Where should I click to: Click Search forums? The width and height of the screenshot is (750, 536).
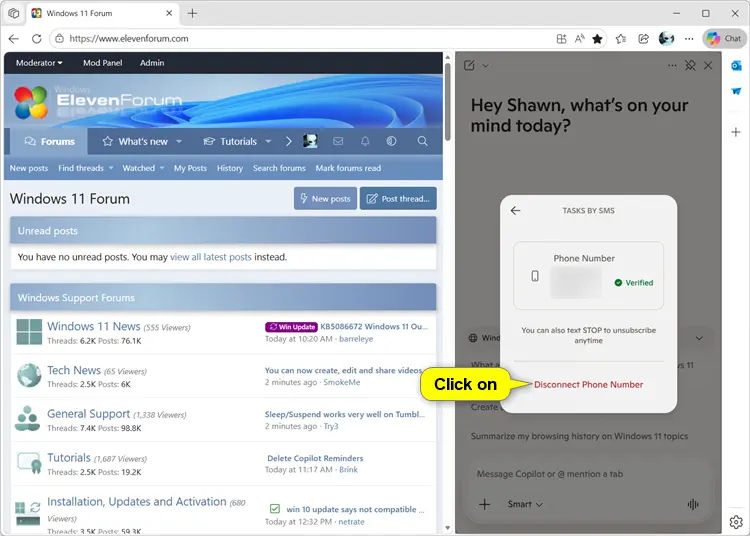pos(279,168)
